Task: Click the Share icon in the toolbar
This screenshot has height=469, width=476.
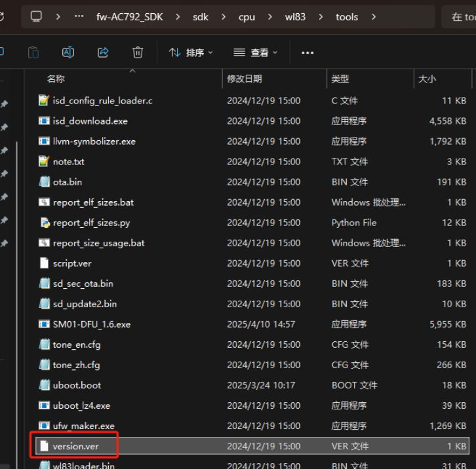Action: coord(103,52)
